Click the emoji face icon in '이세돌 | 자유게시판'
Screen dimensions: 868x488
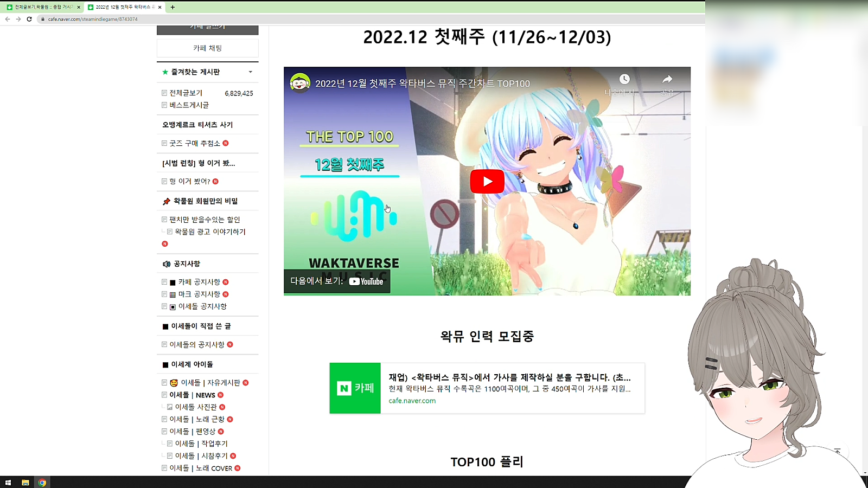coord(174,383)
